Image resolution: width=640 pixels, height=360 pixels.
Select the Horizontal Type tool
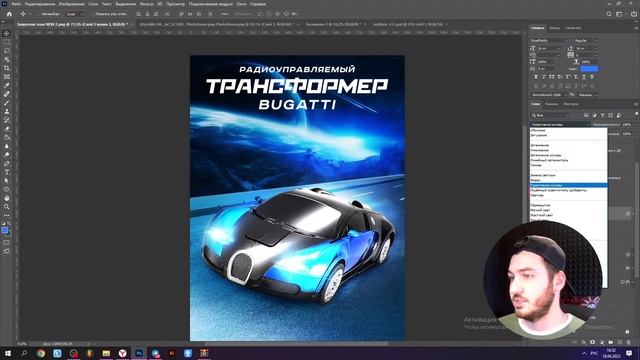point(7,172)
